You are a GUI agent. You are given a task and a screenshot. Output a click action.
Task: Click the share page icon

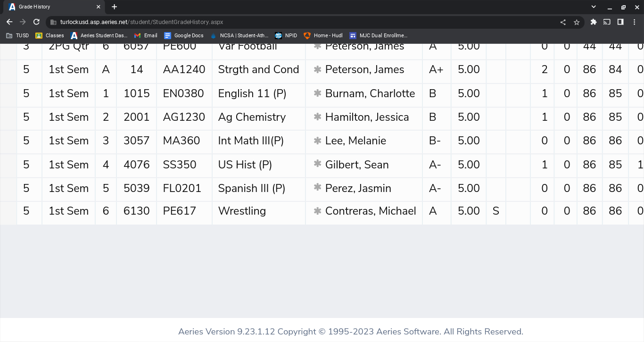click(563, 22)
